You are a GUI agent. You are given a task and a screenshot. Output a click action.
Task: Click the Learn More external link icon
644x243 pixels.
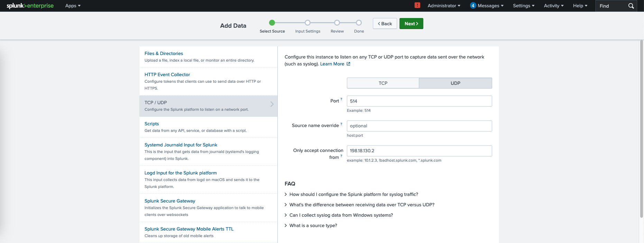[349, 64]
